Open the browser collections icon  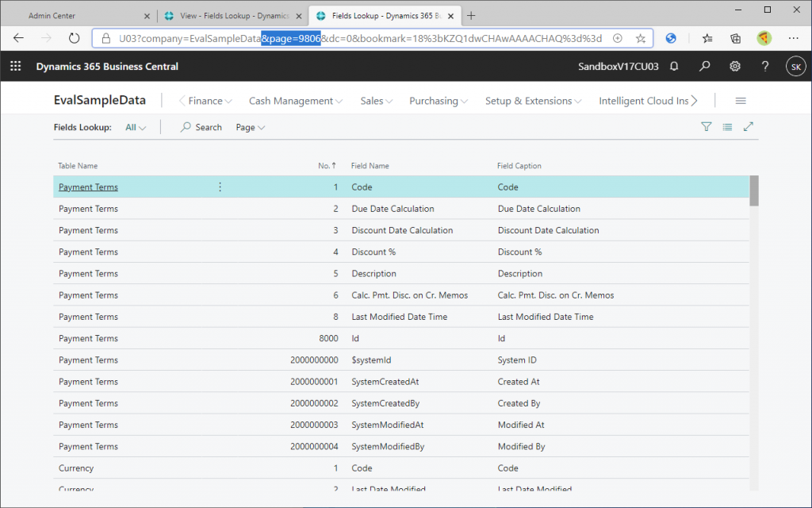tap(735, 38)
